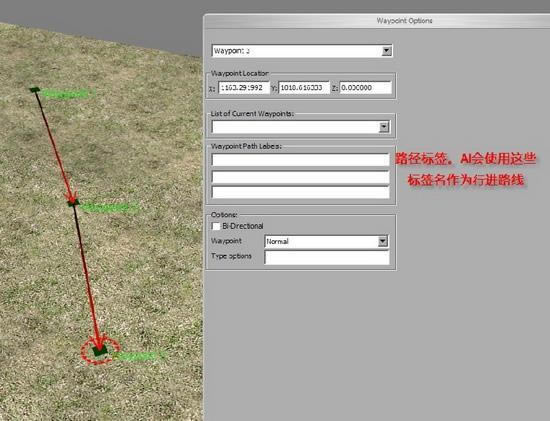Viewport: 550px width, 421px height.
Task: Select the top waypoint marker on terrain
Action: 34,90
